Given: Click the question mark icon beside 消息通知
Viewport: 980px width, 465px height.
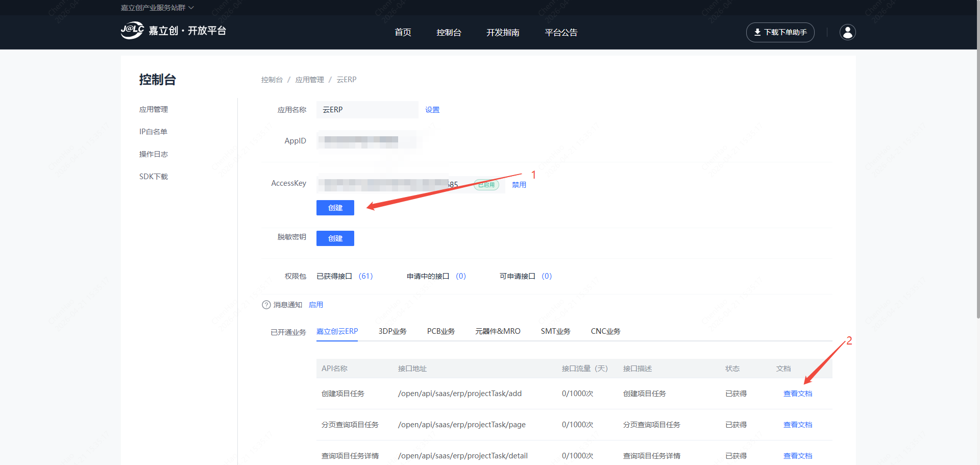Looking at the screenshot, I should click(x=266, y=305).
